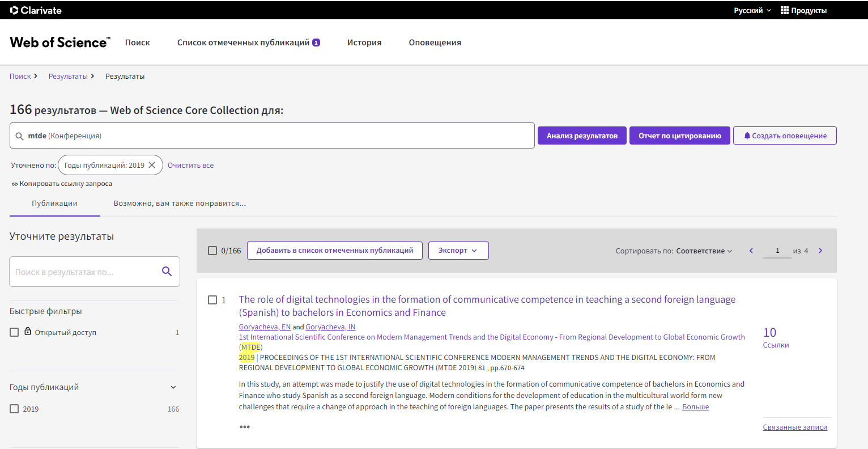Click the last Результаты breadcrumb text
Screen dimensions: 868x449
(125, 76)
